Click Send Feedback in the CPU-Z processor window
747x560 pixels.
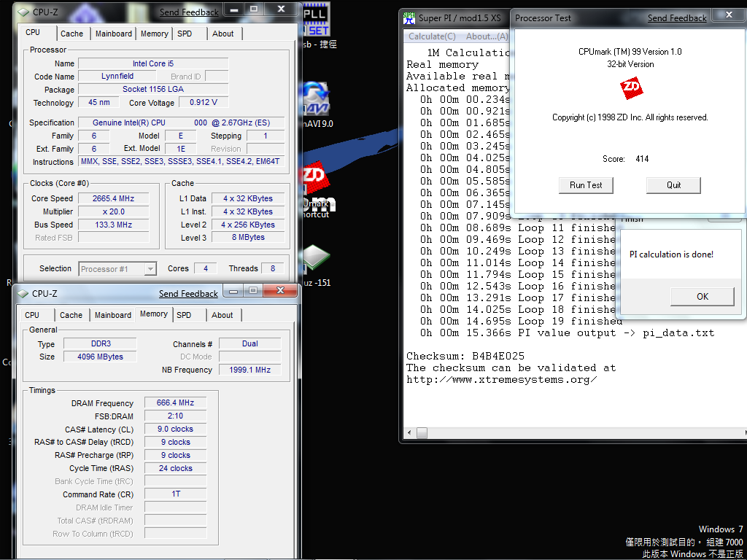(189, 12)
